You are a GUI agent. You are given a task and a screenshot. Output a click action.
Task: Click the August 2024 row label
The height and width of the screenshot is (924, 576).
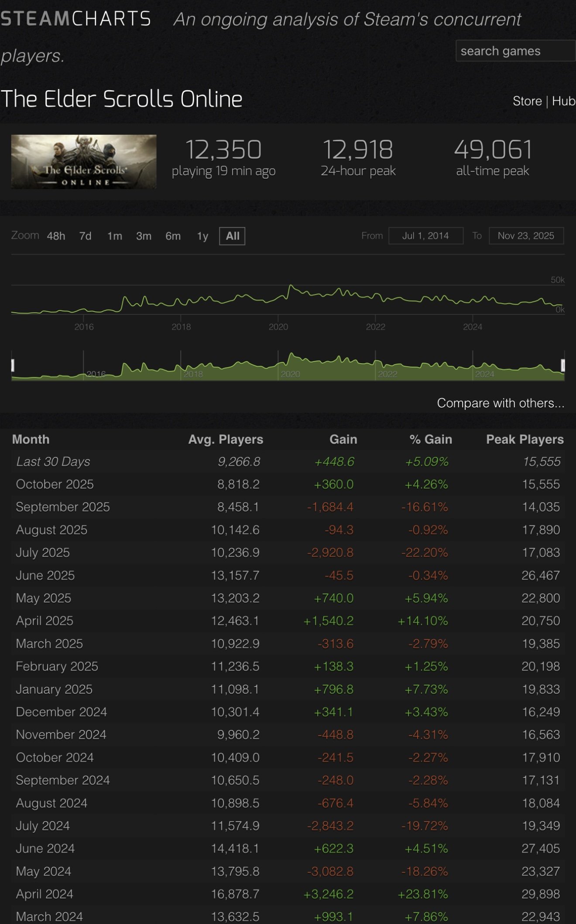pos(51,803)
